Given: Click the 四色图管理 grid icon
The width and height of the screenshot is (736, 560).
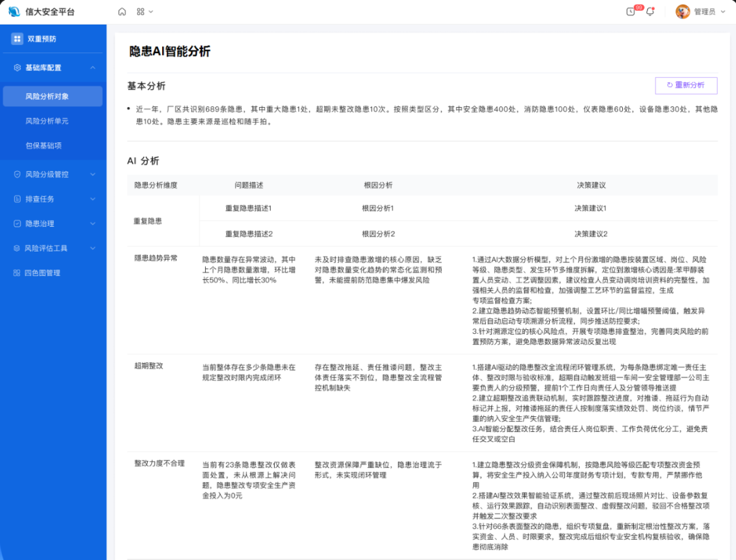Looking at the screenshot, I should coord(17,273).
